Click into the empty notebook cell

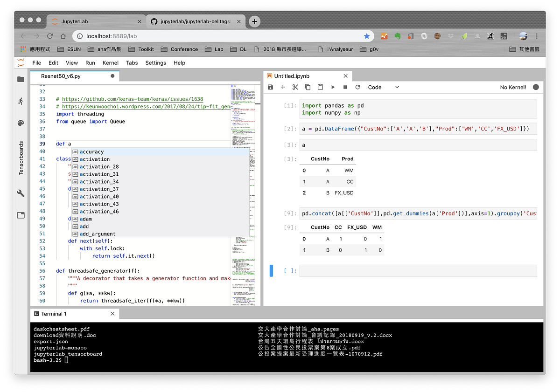(x=418, y=270)
